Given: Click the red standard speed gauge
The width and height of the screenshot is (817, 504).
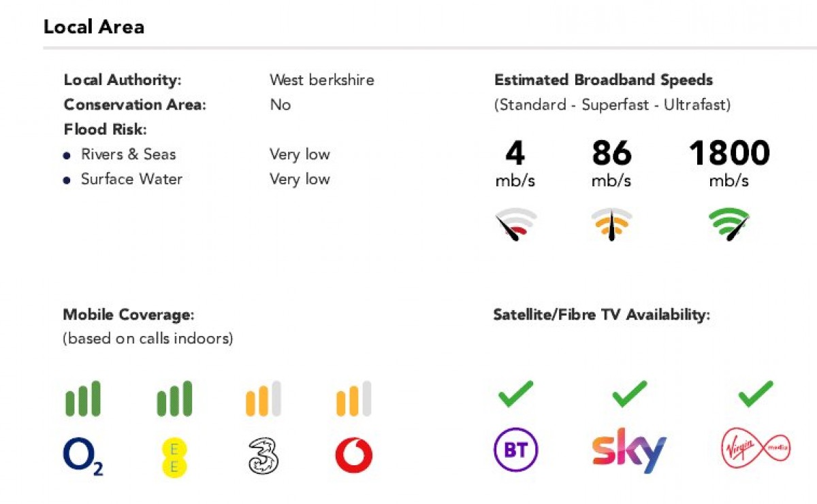Looking at the screenshot, I should (515, 225).
